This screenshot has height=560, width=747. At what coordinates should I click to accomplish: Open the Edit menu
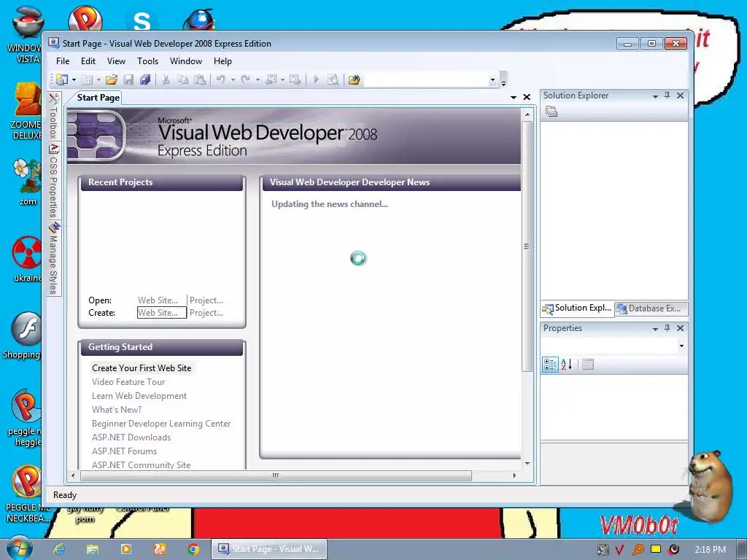click(x=88, y=61)
